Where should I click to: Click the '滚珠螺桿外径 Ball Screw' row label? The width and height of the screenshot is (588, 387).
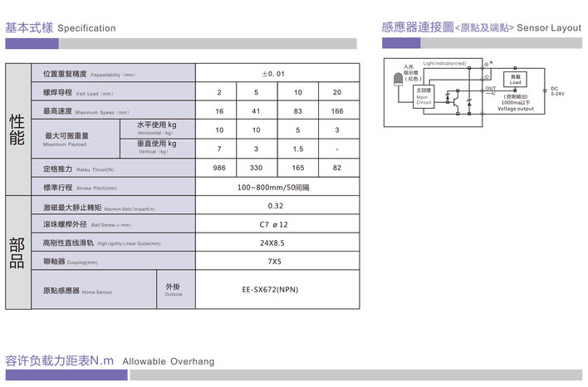pyautogui.click(x=87, y=224)
